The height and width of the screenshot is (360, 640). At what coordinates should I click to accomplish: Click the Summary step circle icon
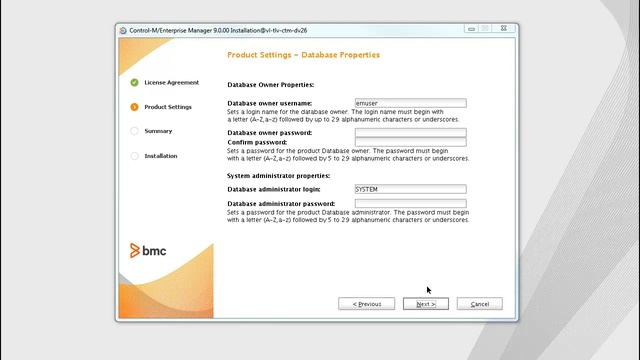134,131
